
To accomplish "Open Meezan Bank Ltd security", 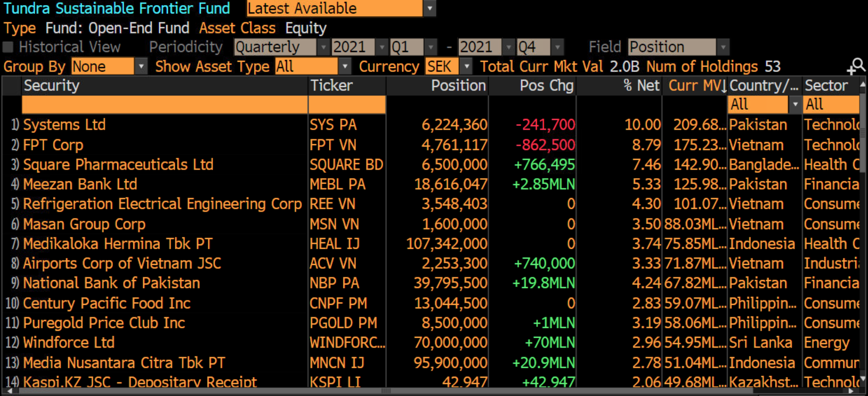I will point(80,184).
